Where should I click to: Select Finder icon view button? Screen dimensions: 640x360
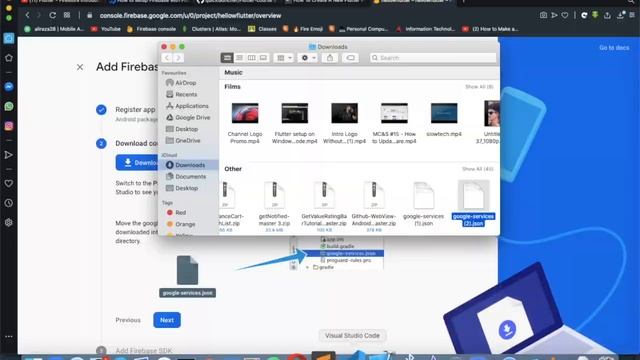coord(227,58)
